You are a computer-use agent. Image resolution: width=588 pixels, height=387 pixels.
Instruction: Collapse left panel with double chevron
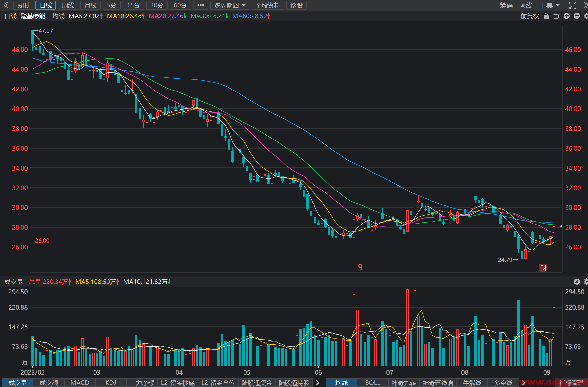pos(6,5)
